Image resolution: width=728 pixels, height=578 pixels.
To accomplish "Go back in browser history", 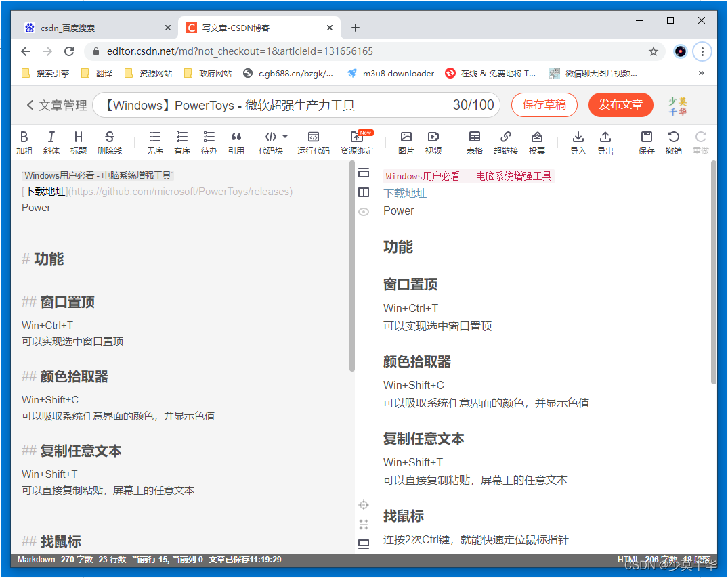I will (x=26, y=51).
